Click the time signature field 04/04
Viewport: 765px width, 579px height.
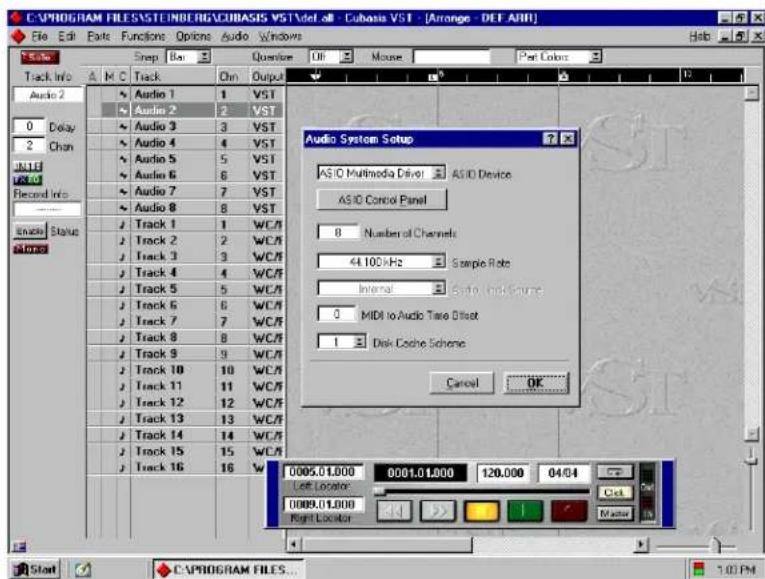coord(564,473)
